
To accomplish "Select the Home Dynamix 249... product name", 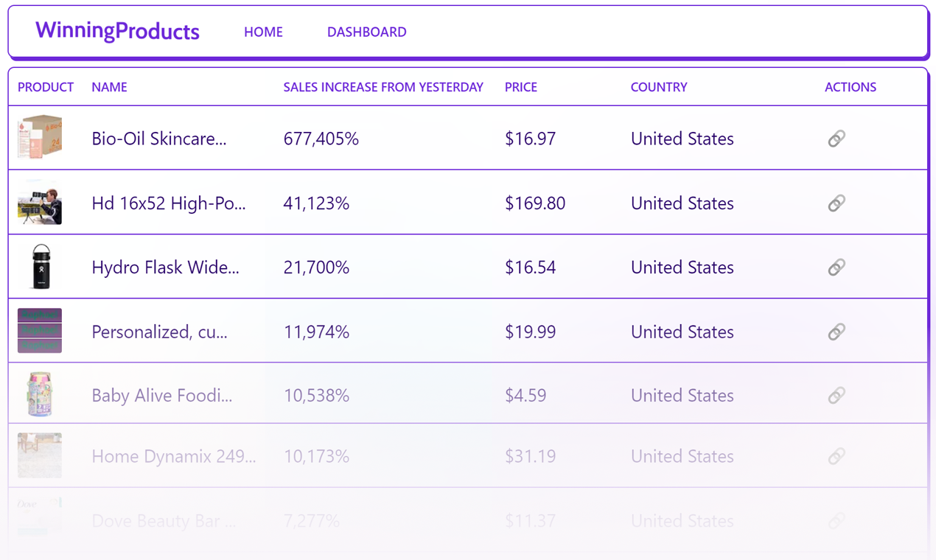I will 174,457.
